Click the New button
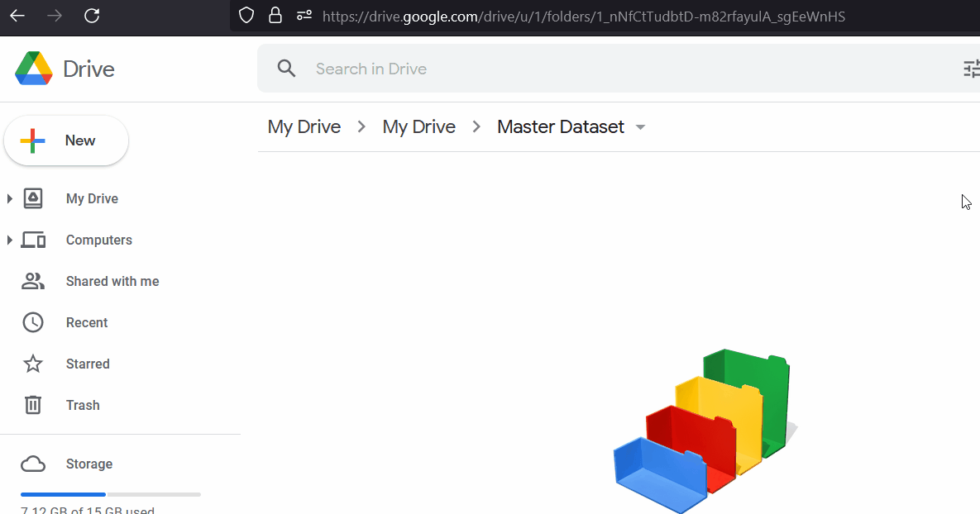The width and height of the screenshot is (980, 514). click(66, 140)
